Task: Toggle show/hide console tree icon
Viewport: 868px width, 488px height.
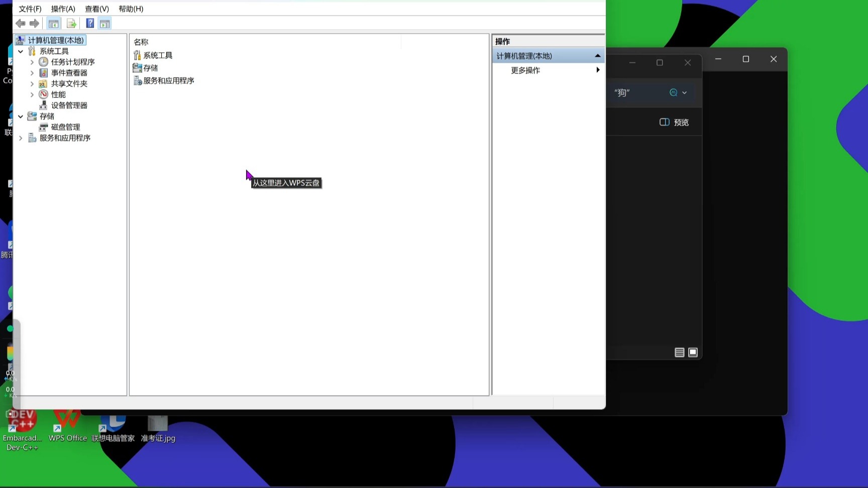Action: coord(53,24)
